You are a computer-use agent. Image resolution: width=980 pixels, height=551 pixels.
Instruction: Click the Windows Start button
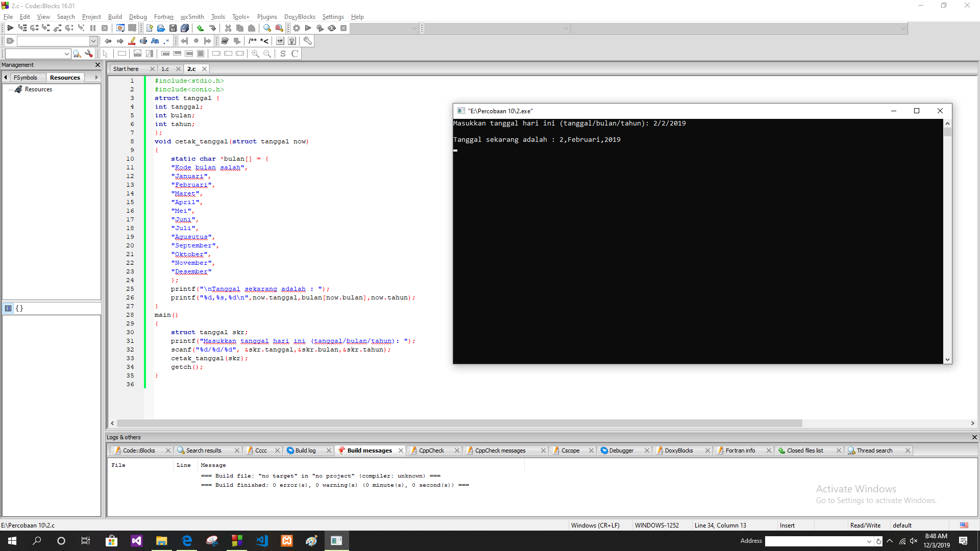click(x=12, y=541)
